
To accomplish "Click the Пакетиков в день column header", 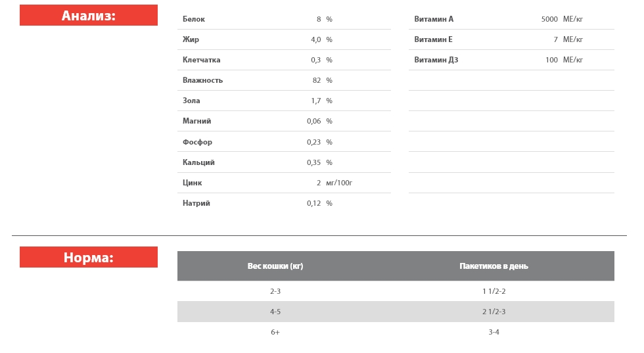I will [494, 266].
